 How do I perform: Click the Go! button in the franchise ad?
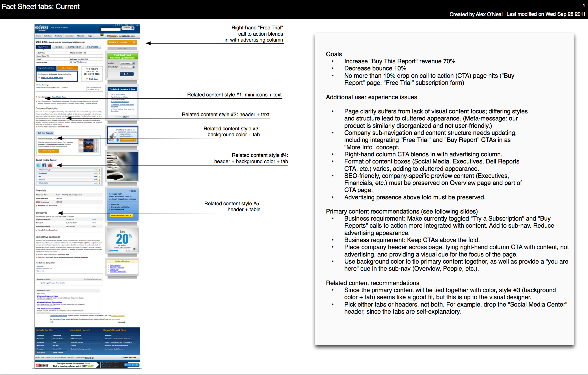click(x=127, y=74)
